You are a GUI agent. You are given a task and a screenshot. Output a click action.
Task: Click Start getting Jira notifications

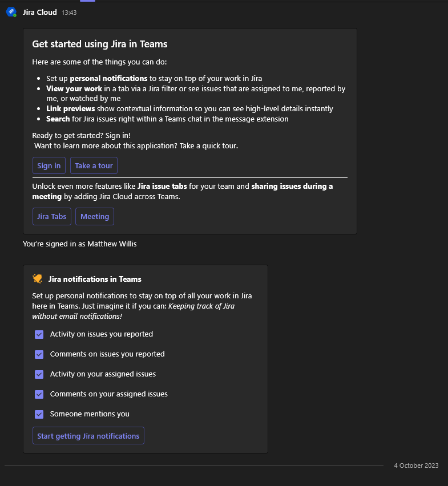pos(88,435)
